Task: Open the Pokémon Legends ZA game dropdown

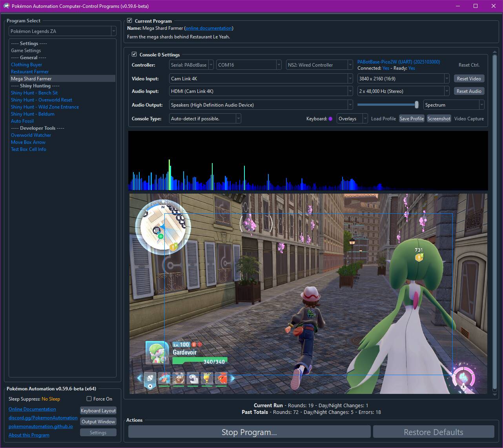Action: pos(63,31)
